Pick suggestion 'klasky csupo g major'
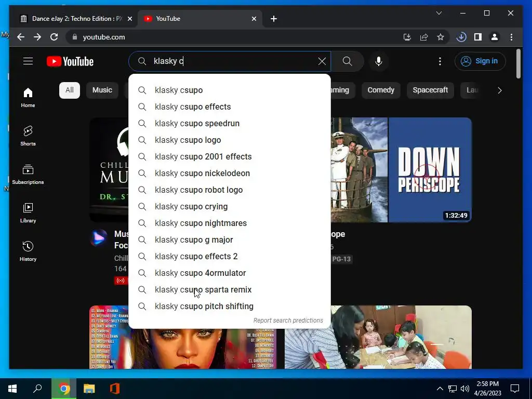Image resolution: width=532 pixels, height=399 pixels. (x=230, y=240)
